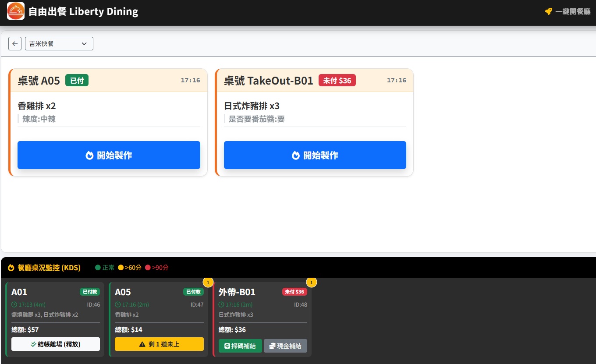596x364 pixels.
Task: Click the 自由出餐 Liberty Dining title
Action: tap(83, 11)
